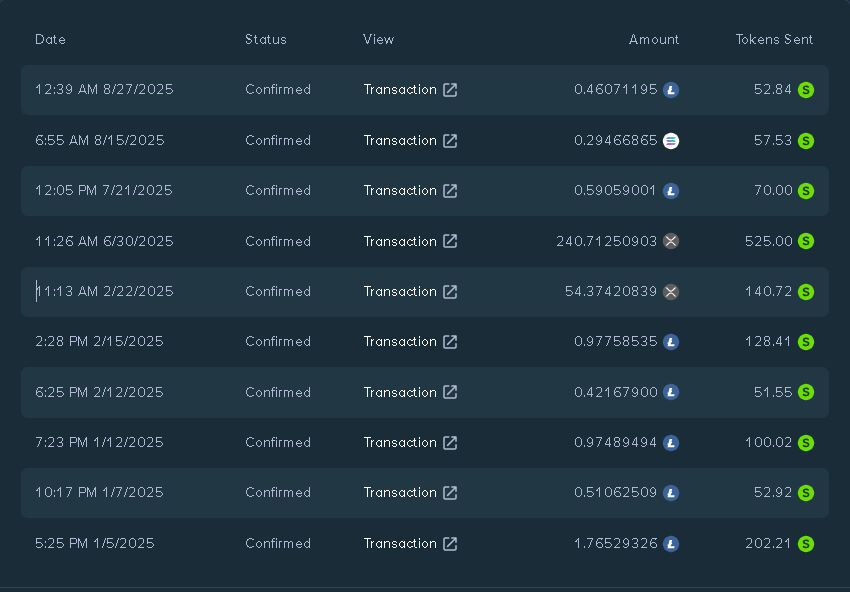
Task: Click green token icon beside 202.21
Action: (806, 543)
